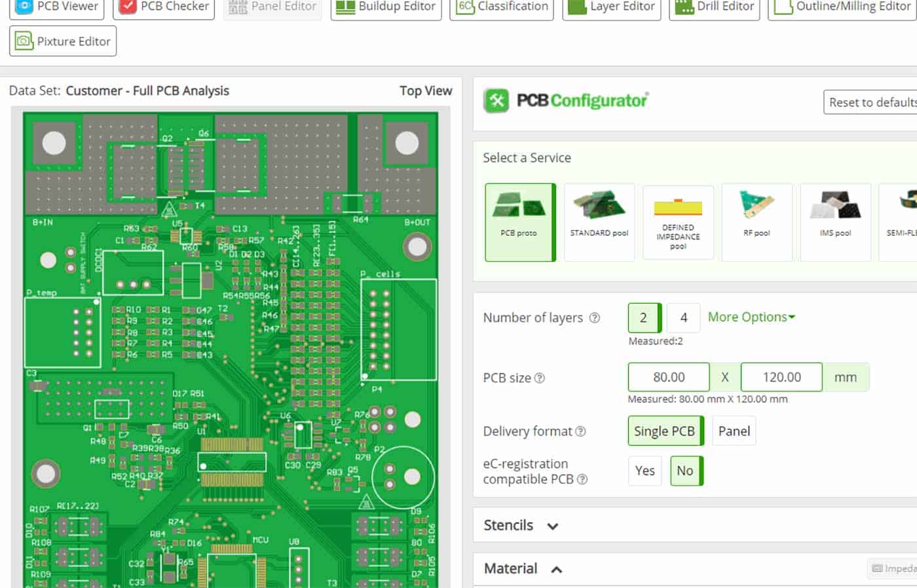The image size is (917, 588).
Task: Select the DEFINED IMPEDANCE pool service
Action: click(x=678, y=223)
